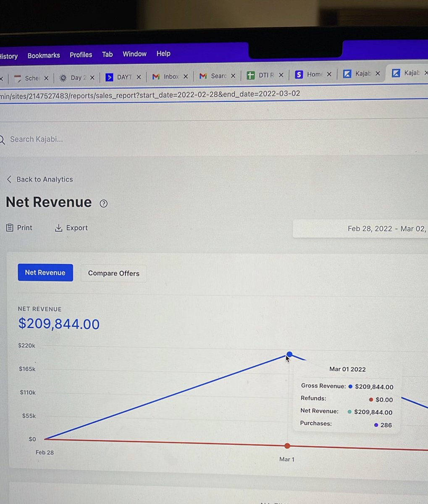Screen dimensions: 428x504
Task: Open the Window menu
Action: coord(134,54)
